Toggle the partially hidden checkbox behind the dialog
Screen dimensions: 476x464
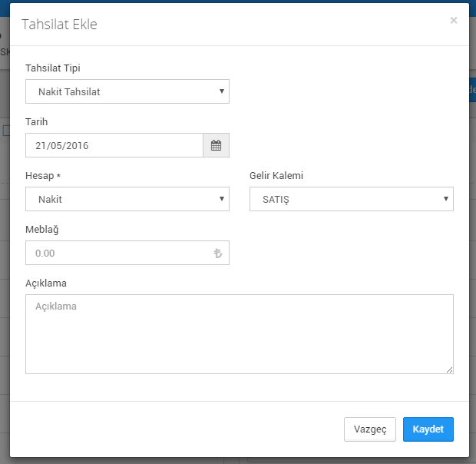click(6, 131)
